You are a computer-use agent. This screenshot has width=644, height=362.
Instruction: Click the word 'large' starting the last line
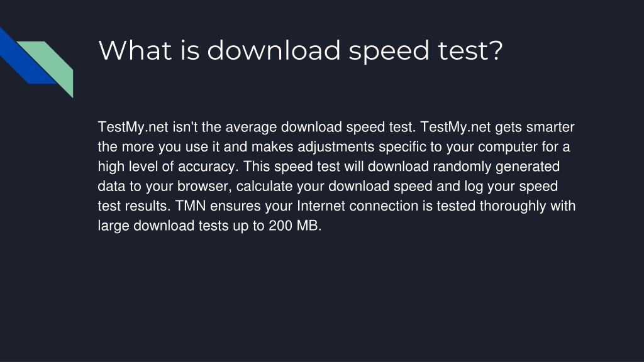pos(114,226)
